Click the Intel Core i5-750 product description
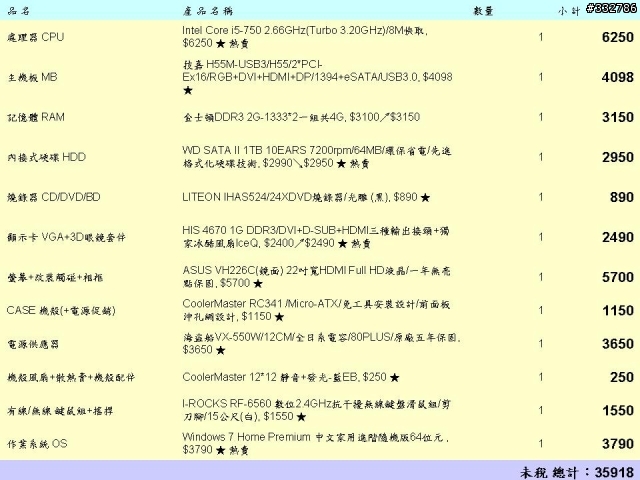 click(x=305, y=37)
